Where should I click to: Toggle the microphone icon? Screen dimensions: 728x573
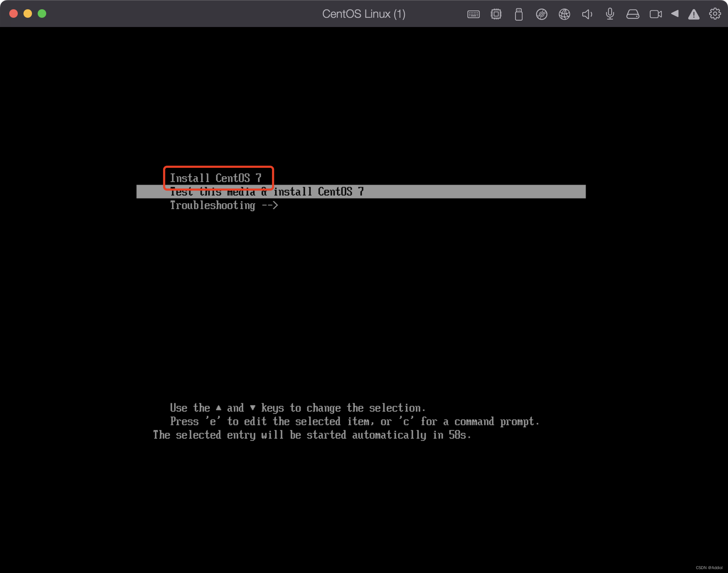pos(610,14)
